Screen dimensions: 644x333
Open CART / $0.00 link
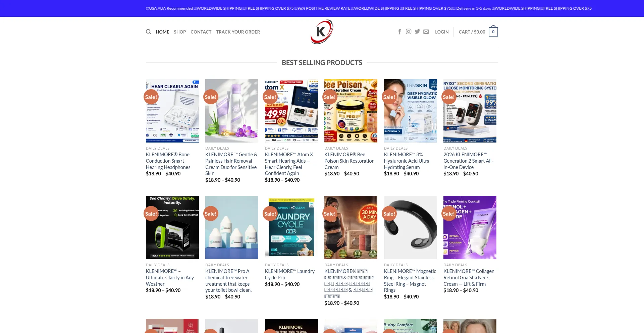[472, 32]
